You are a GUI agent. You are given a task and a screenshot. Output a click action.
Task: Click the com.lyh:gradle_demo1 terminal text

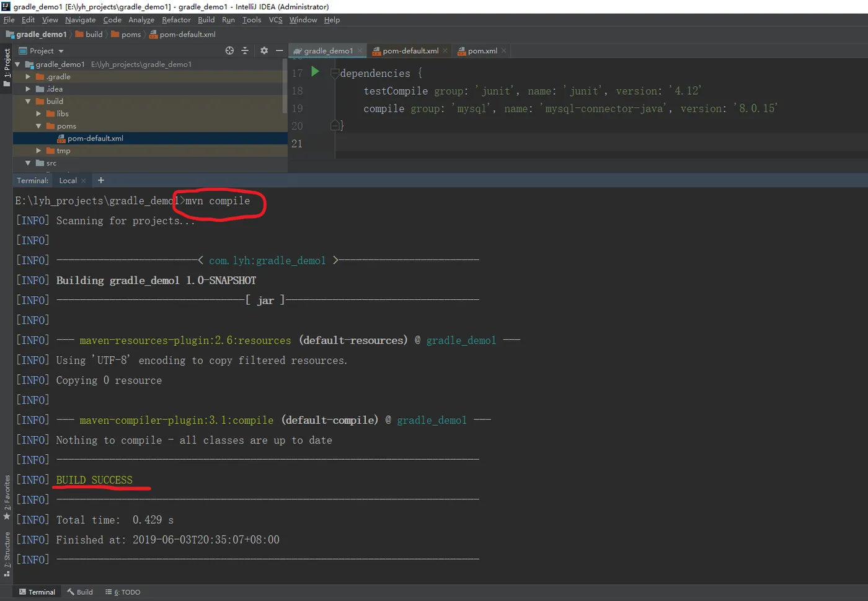pos(267,261)
